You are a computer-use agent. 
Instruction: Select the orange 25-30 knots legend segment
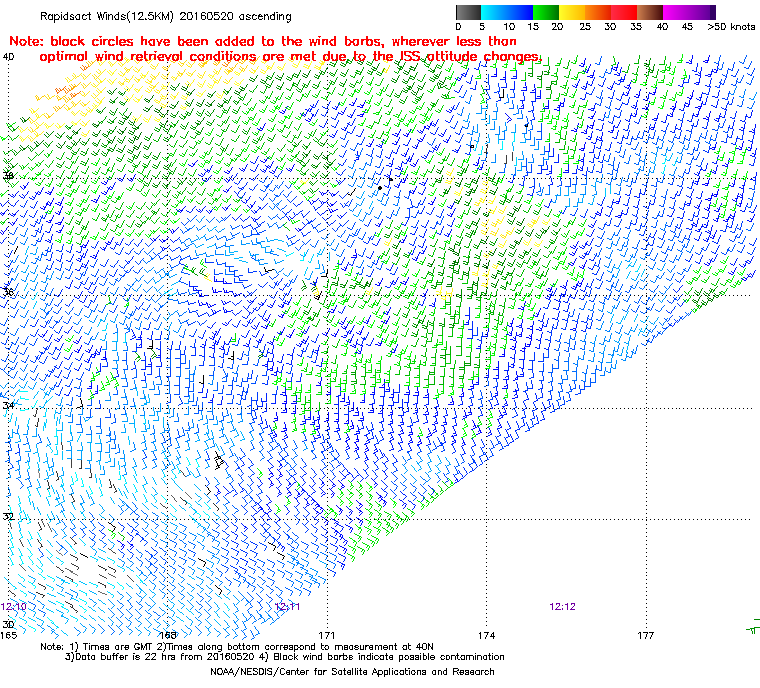coord(598,12)
